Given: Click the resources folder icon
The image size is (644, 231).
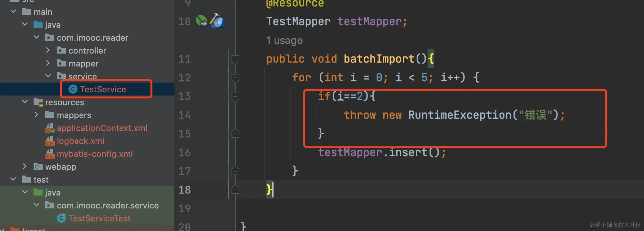Looking at the screenshot, I should point(38,102).
